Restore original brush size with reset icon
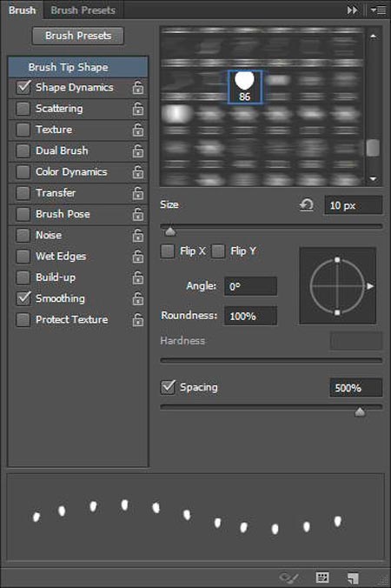Screen dimensions: 391x588 [x=307, y=204]
